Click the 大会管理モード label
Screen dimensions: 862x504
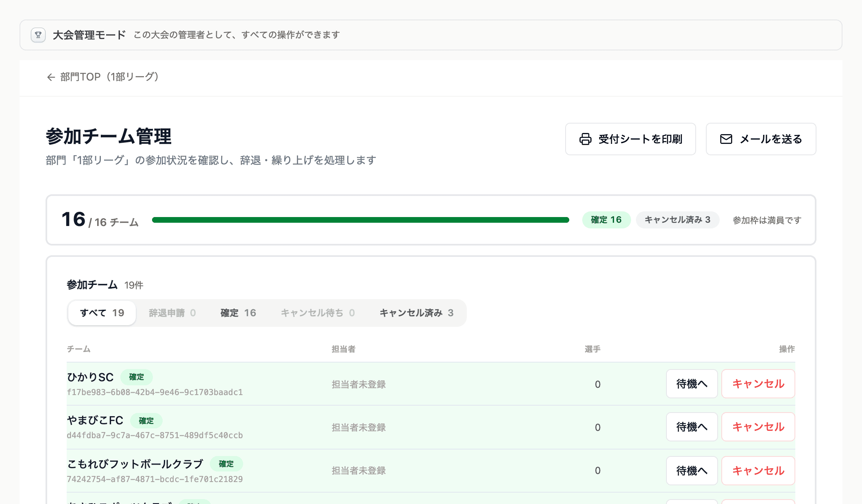89,35
